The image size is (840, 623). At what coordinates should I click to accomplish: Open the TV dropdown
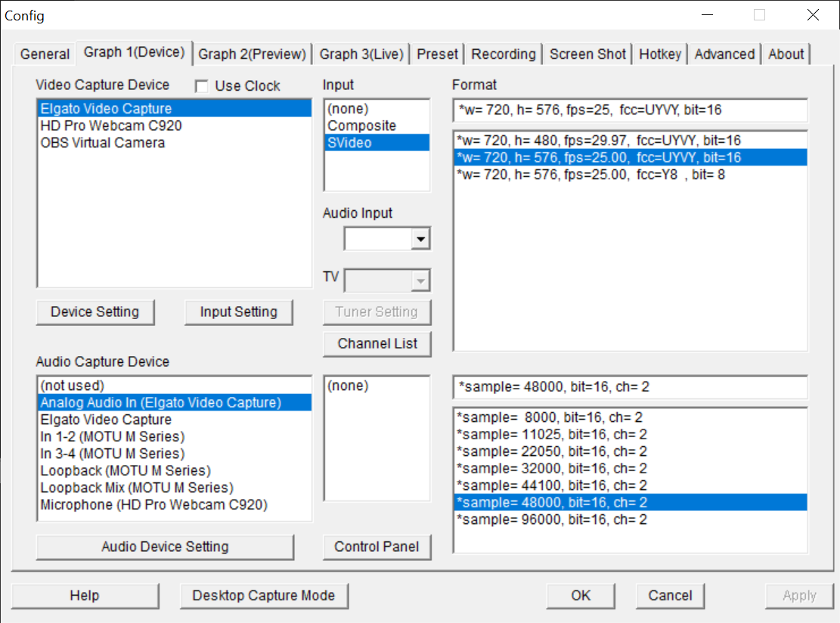click(x=420, y=281)
